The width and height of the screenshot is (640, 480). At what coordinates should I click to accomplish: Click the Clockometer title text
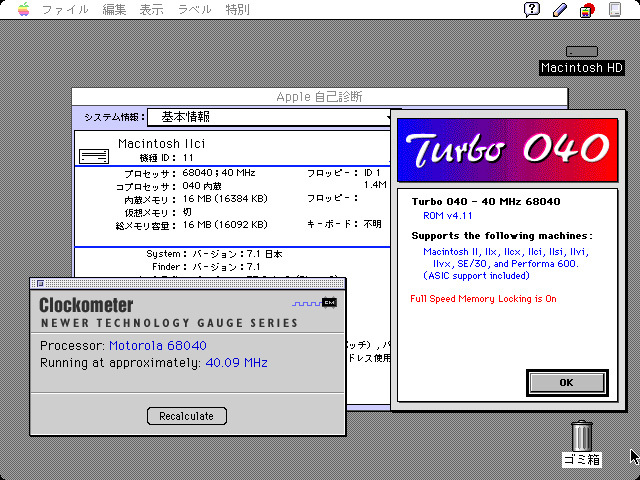(x=86, y=305)
